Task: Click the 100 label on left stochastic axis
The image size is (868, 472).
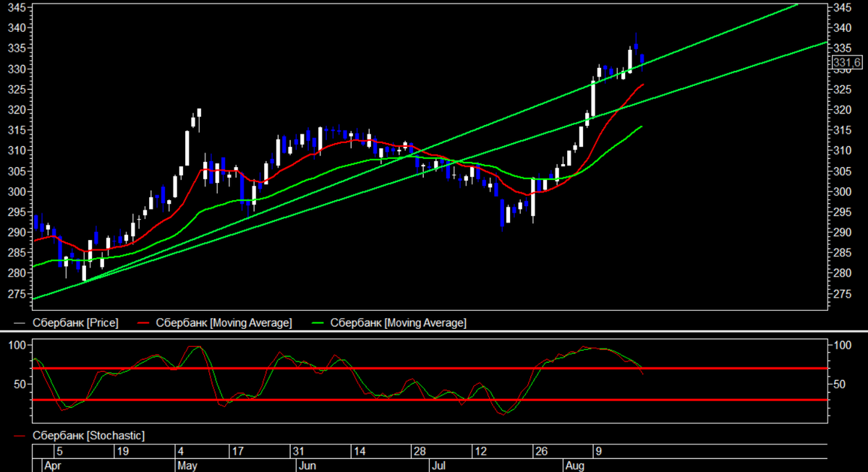Action: click(18, 346)
